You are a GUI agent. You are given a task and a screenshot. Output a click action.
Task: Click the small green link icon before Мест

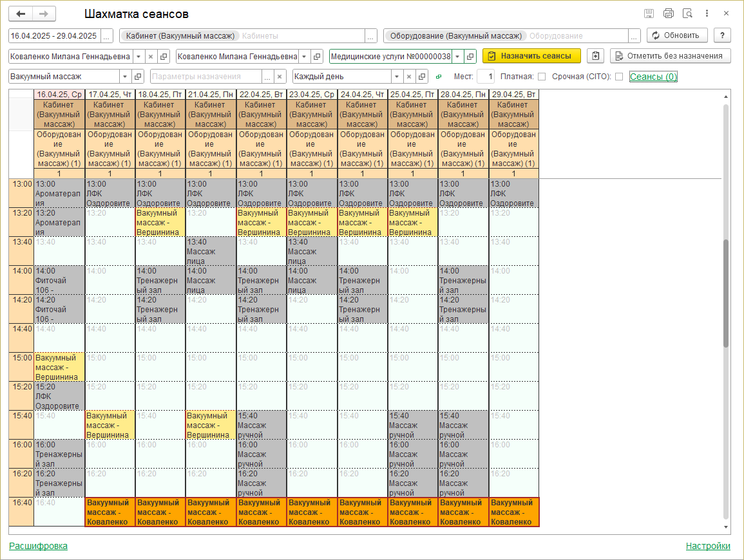(439, 77)
